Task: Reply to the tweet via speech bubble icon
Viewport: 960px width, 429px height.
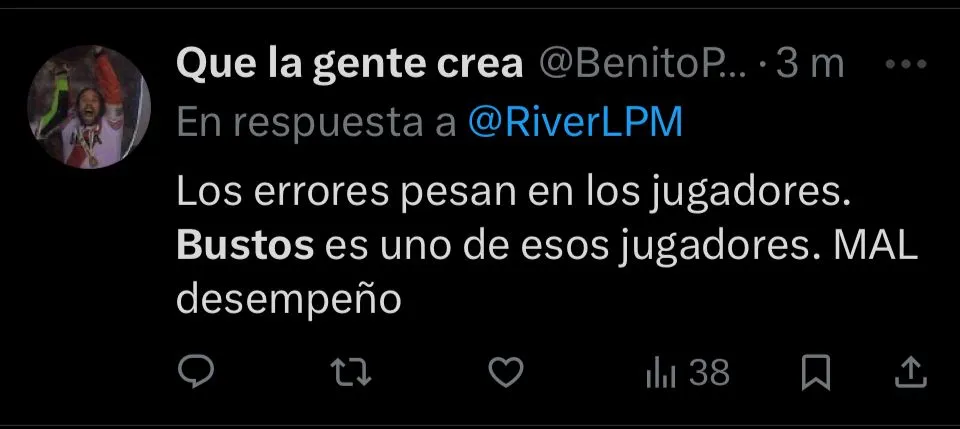Action: click(196, 372)
